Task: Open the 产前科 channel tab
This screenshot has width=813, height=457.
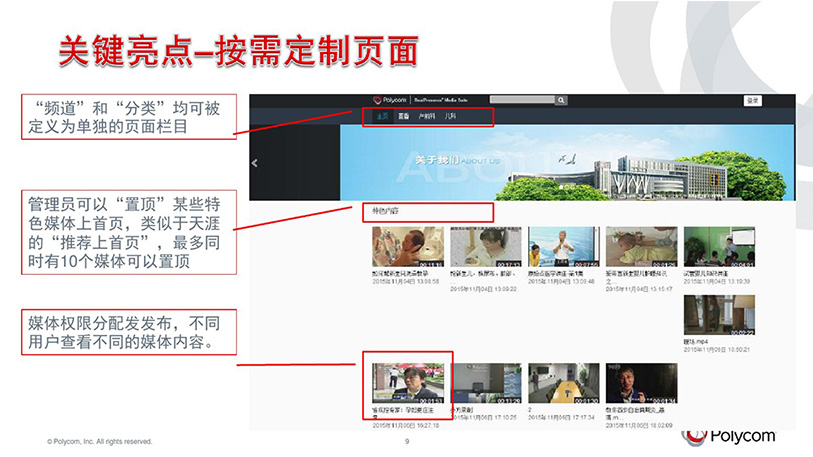Action: [427, 117]
